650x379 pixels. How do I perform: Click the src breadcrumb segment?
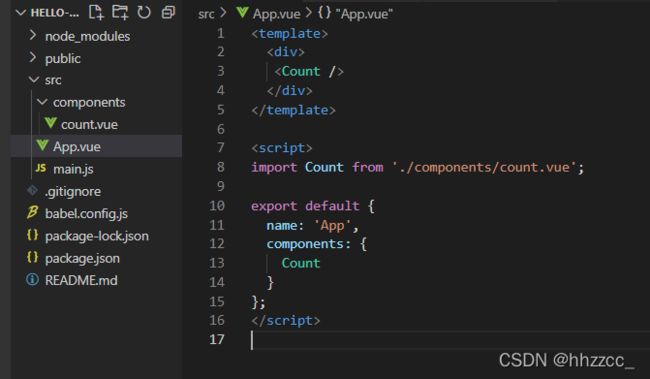click(206, 14)
